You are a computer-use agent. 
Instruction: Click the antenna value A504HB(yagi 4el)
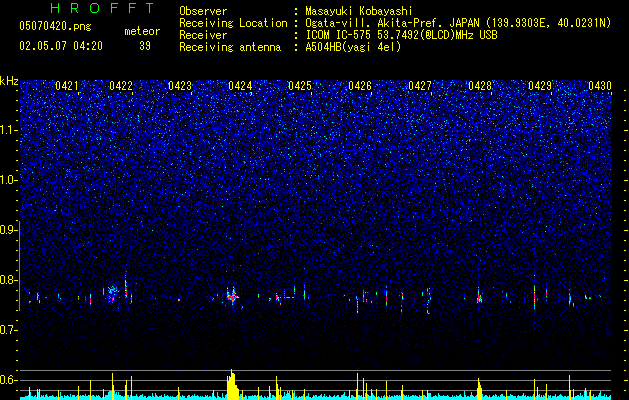coord(353,47)
